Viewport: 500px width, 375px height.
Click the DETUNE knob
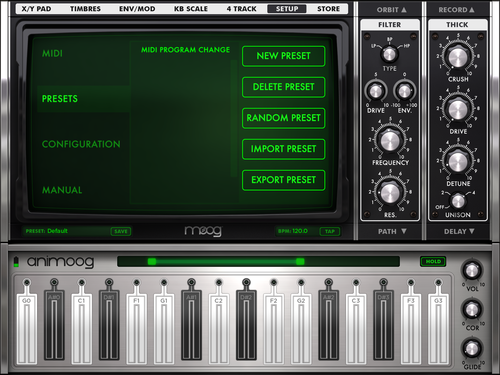pos(458,161)
